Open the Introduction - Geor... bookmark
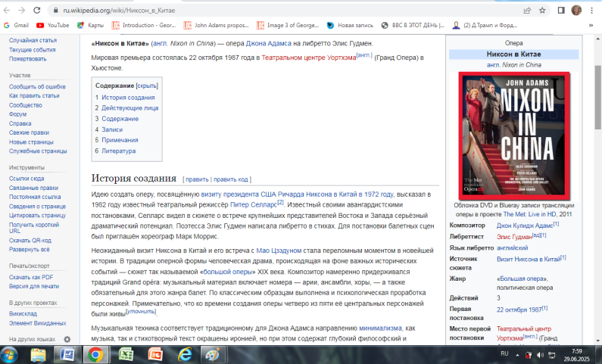 144,25
